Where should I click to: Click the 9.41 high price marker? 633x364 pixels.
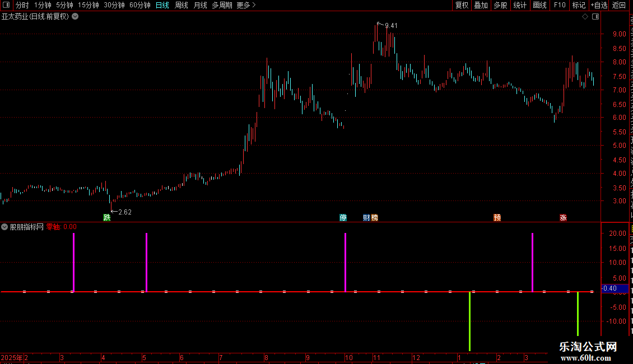(x=391, y=26)
